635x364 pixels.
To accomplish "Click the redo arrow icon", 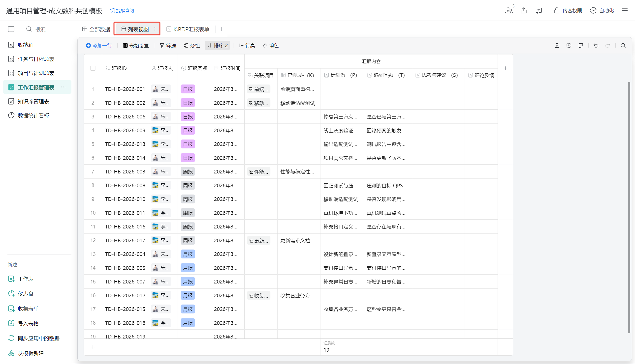I will (608, 46).
